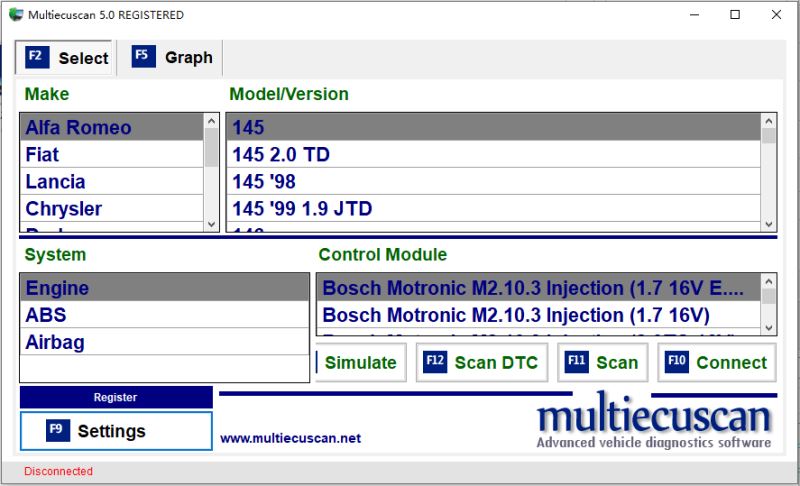800x486 pixels.
Task: Select Bosch Motronic M2.10.3 Injection (1.7 16V) module
Action: coord(539,315)
